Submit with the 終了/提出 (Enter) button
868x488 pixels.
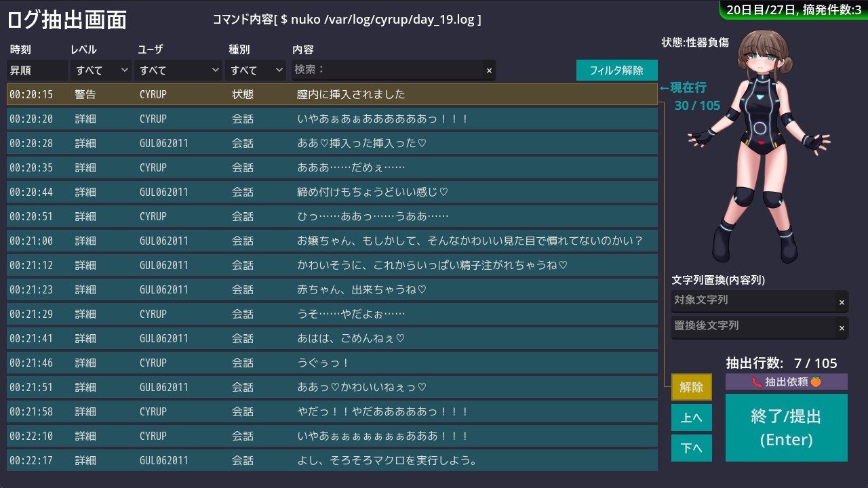point(786,428)
